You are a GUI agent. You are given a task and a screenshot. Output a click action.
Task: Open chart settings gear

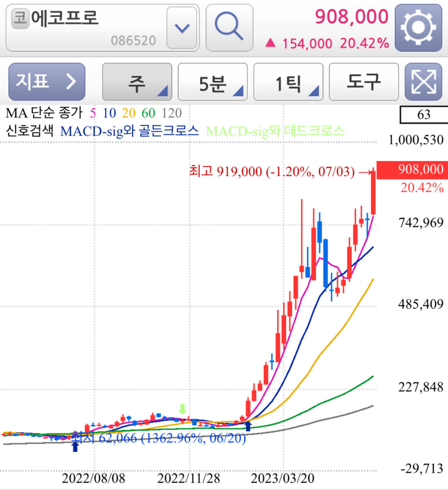tap(418, 28)
